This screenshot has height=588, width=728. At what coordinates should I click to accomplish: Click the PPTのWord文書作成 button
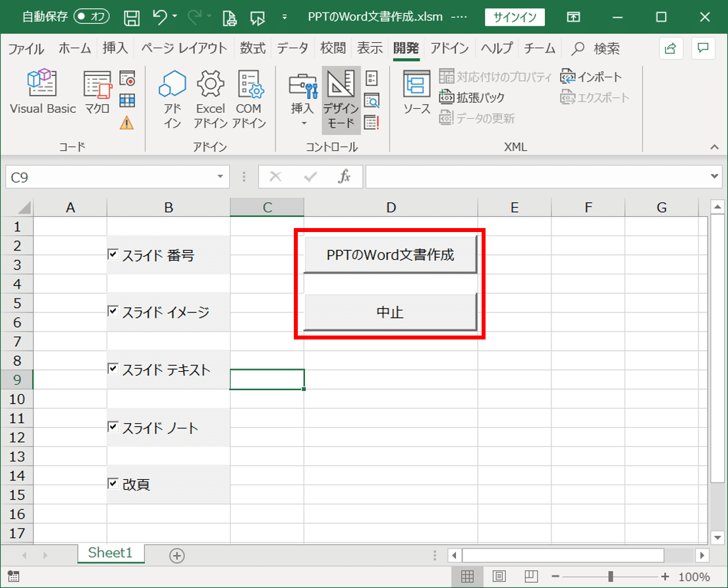(x=391, y=254)
